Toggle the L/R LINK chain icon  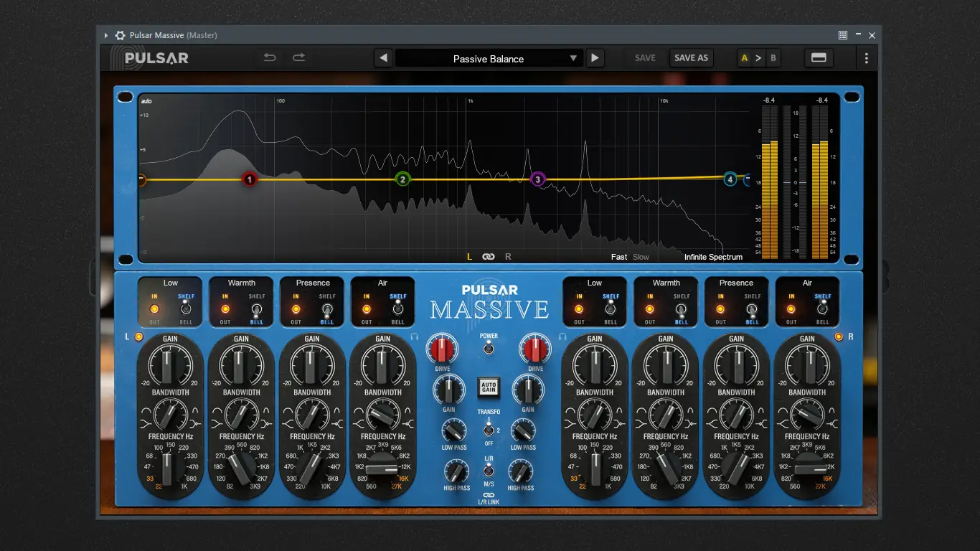tap(489, 495)
